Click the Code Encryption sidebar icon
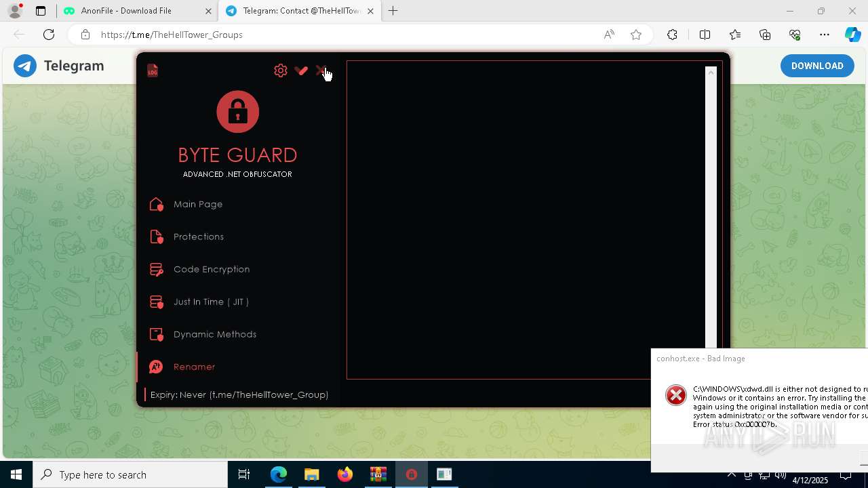868x488 pixels. (157, 269)
